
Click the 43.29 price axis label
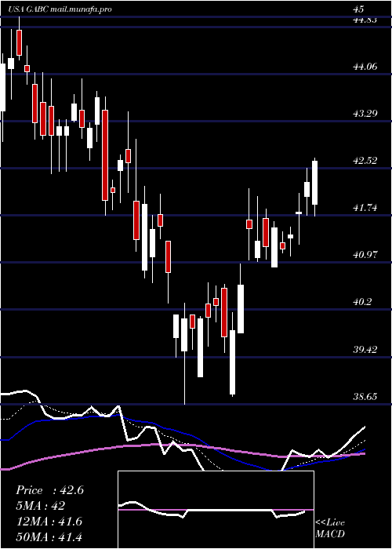365,113
